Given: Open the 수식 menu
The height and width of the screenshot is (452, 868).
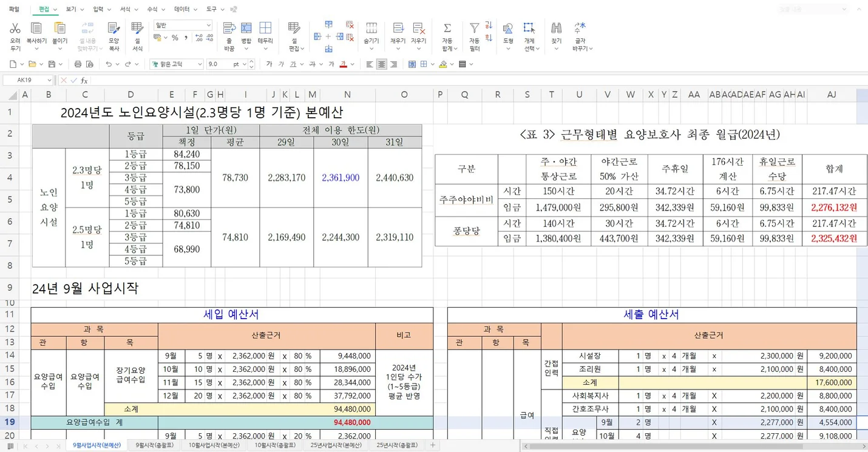Looking at the screenshot, I should point(152,9).
